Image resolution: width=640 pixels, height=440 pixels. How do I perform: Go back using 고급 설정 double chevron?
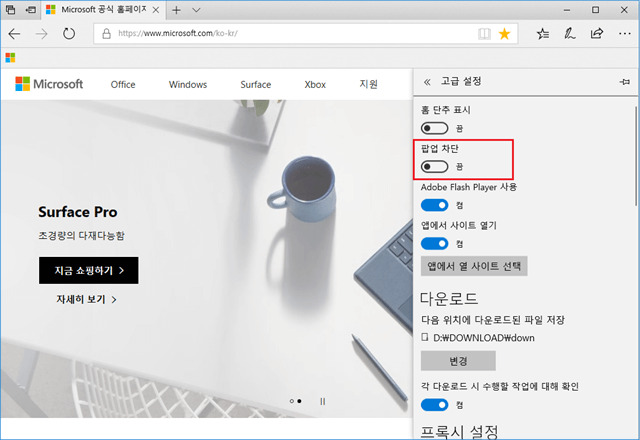[428, 83]
